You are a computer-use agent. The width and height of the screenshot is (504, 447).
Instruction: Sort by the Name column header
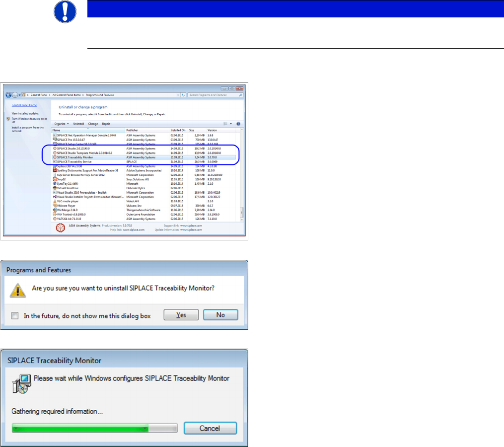coord(88,130)
